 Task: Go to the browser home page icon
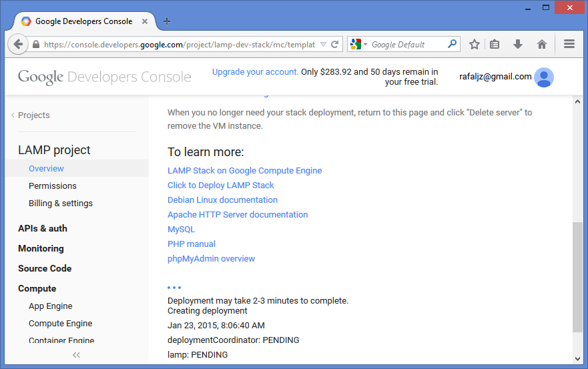click(x=542, y=44)
